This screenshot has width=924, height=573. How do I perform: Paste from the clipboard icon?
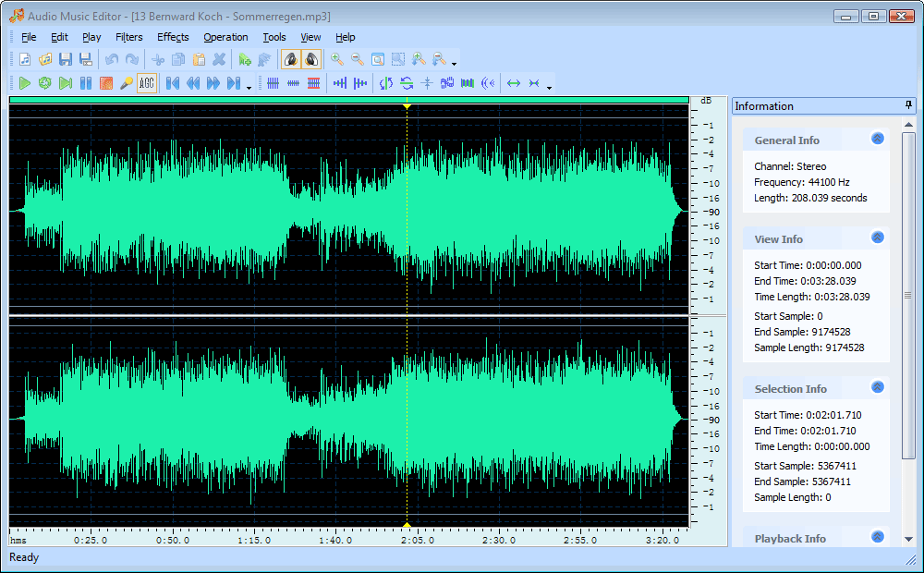[x=199, y=59]
